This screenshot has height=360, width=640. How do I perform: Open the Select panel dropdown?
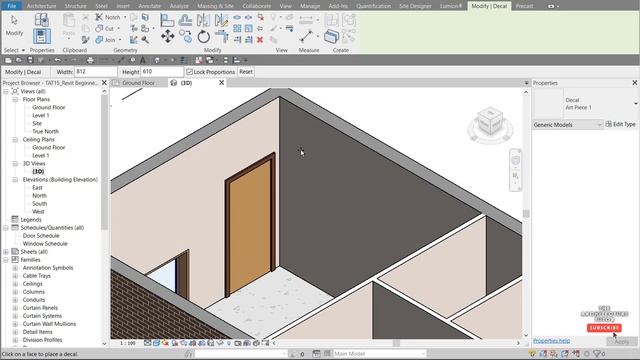point(14,50)
